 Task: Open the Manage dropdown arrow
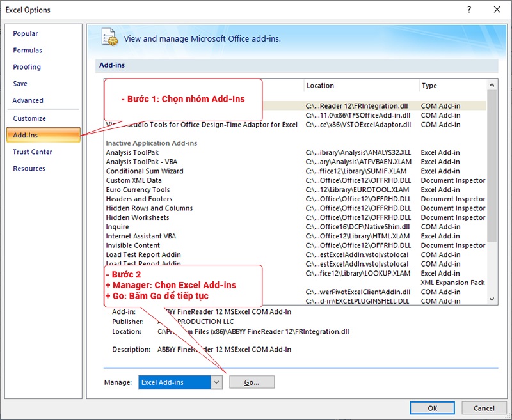[216, 382]
